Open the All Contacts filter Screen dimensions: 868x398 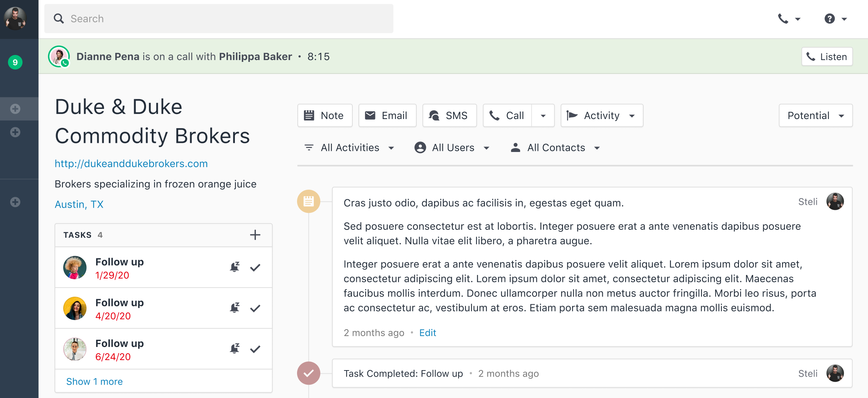[555, 148]
